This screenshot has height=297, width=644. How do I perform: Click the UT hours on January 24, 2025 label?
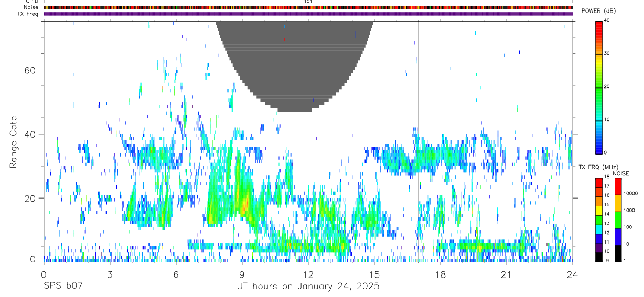coord(307,287)
